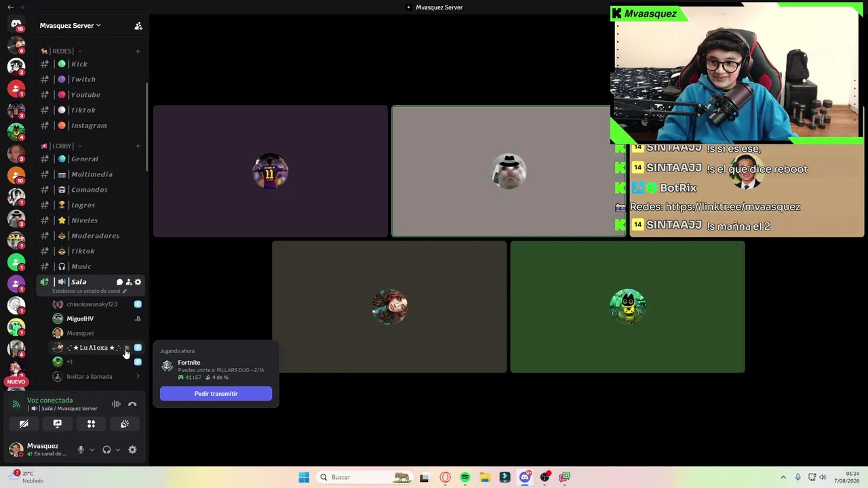Select user MiguelHV in voice list

(x=98, y=319)
